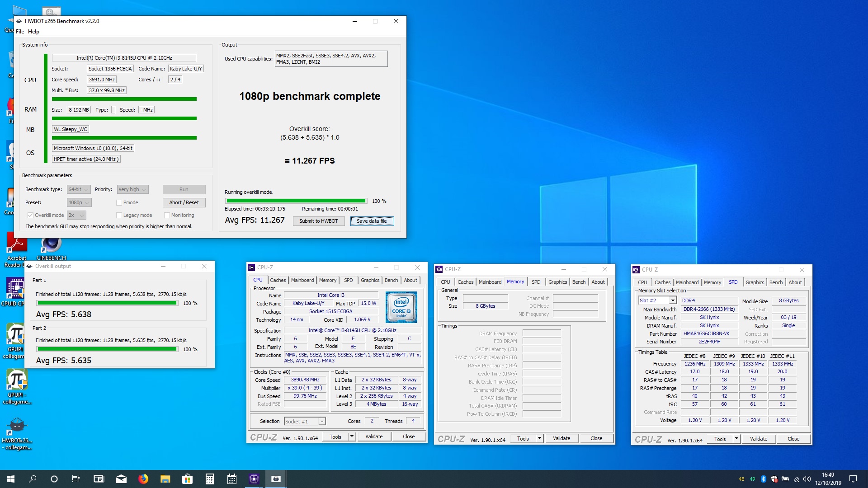
Task: Switch to CPU-Z taskbar icon
Action: pos(254,479)
